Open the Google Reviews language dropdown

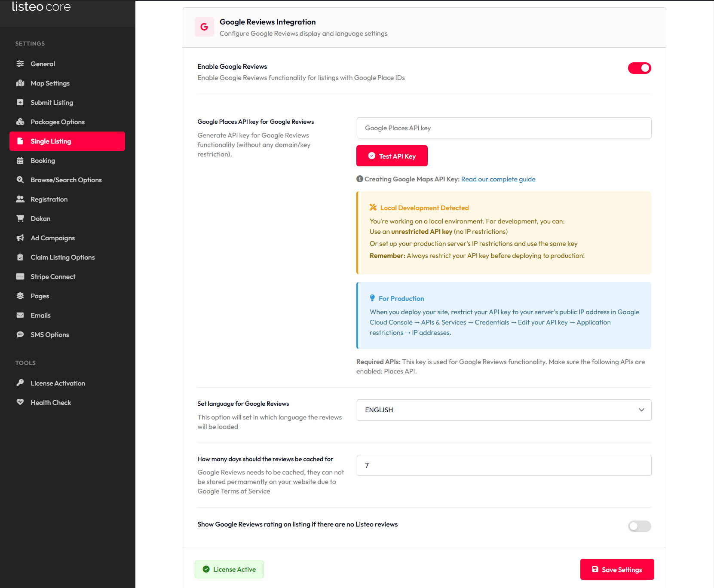504,410
